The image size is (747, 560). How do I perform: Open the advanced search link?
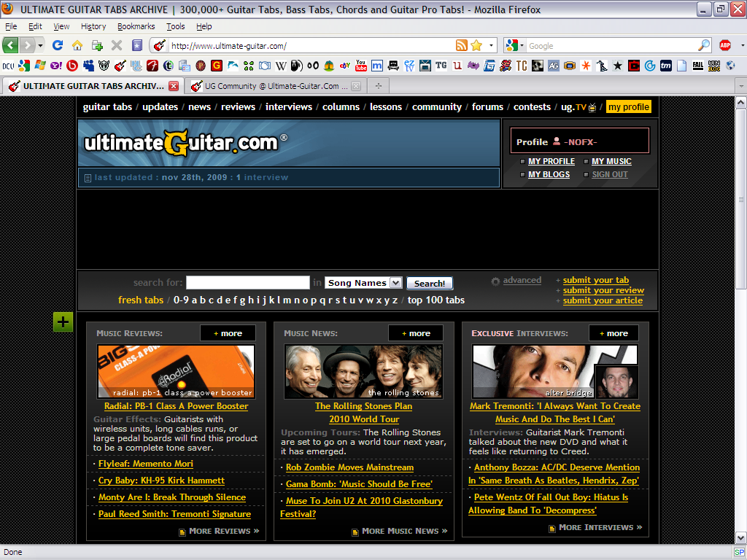[x=522, y=280]
